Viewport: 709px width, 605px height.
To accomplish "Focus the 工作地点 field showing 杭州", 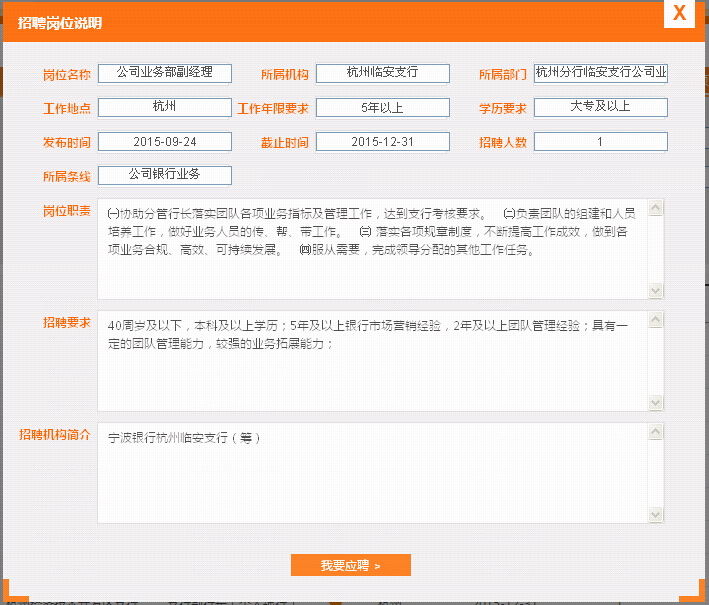I will coord(165,107).
